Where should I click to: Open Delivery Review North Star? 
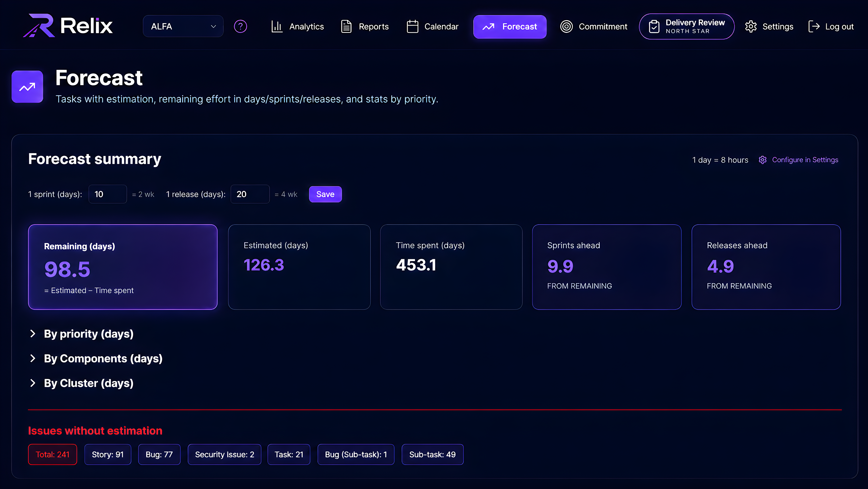coord(686,26)
